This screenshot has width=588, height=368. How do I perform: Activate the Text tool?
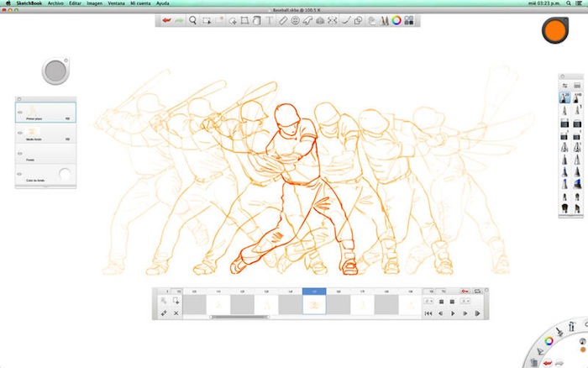pos(269,20)
